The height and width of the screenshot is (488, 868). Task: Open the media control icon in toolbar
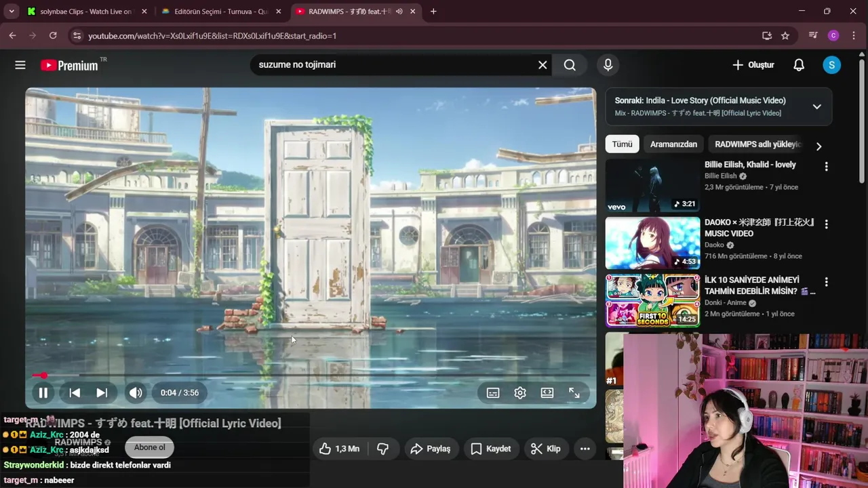point(813,35)
